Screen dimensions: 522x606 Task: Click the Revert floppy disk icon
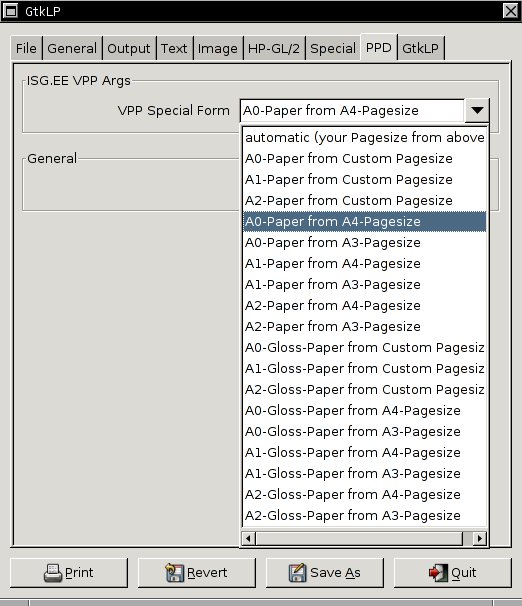pyautogui.click(x=174, y=573)
